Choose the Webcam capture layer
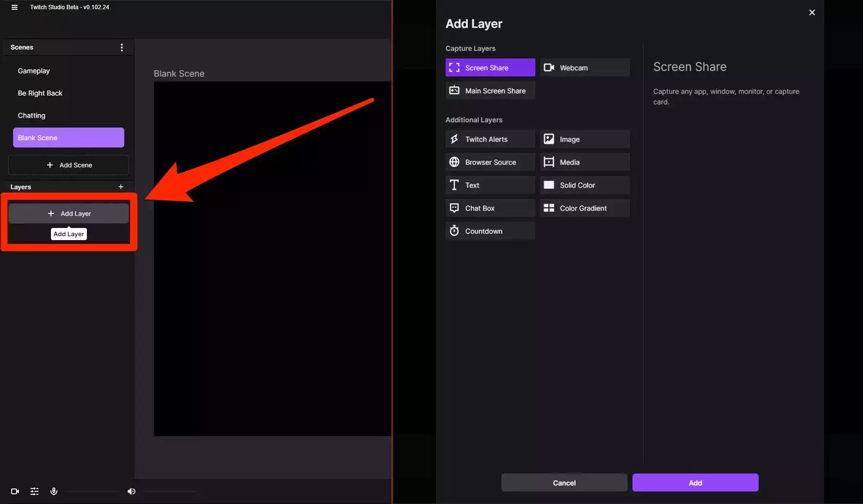863x504 pixels. pyautogui.click(x=585, y=68)
